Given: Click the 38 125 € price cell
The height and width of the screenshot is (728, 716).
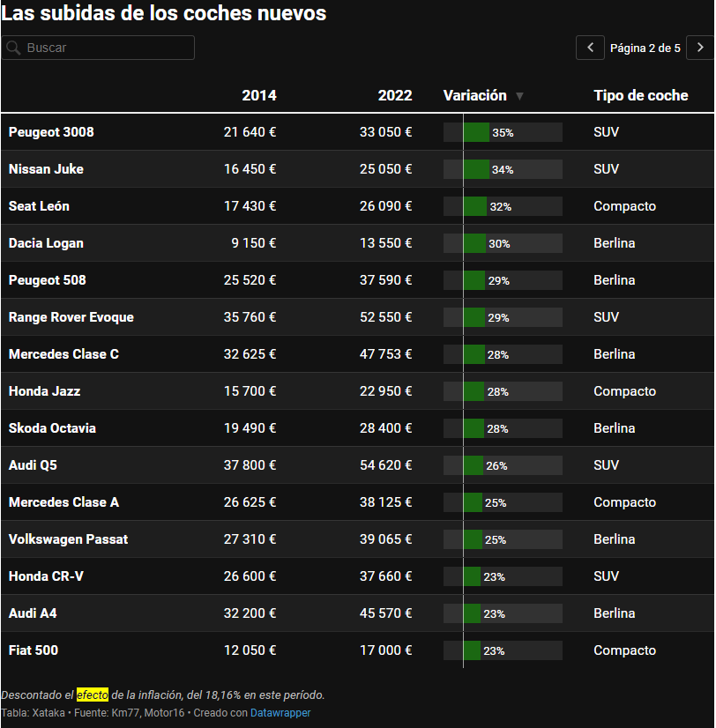Looking at the screenshot, I should tap(385, 502).
